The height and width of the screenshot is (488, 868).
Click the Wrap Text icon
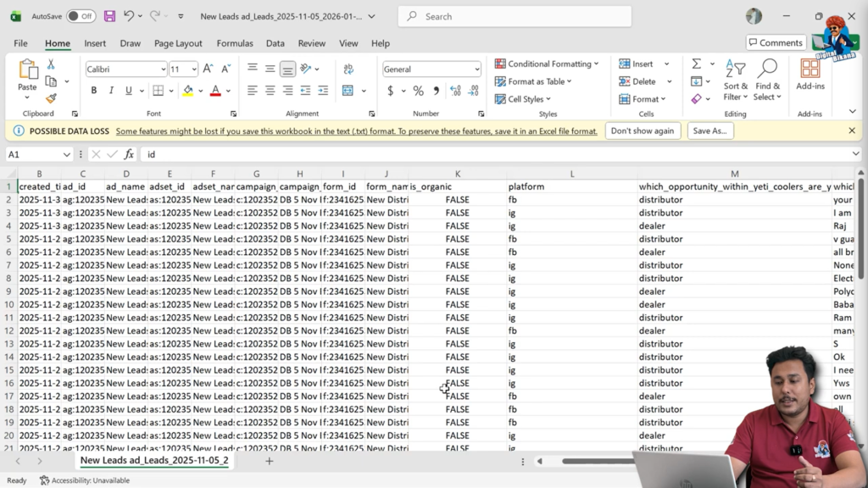[348, 69]
